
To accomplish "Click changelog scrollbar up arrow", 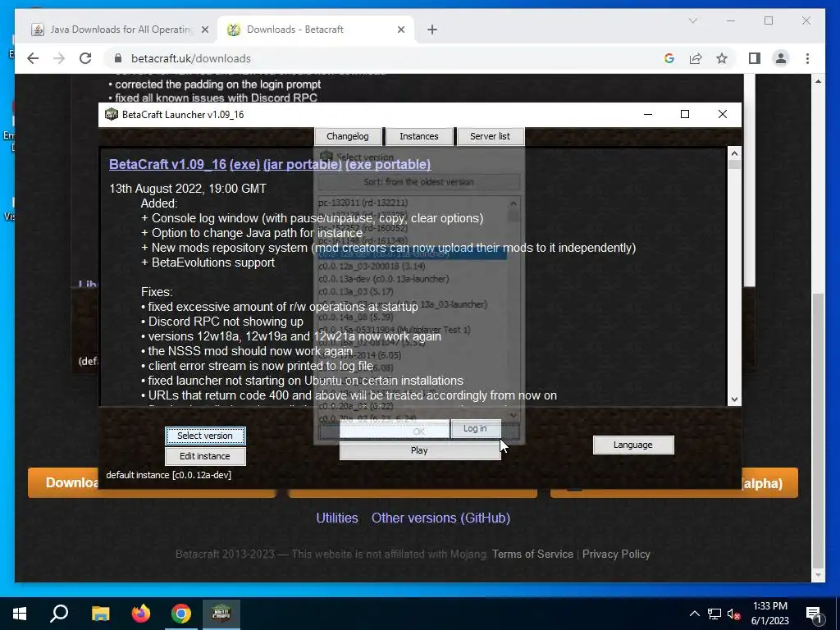I will (734, 153).
